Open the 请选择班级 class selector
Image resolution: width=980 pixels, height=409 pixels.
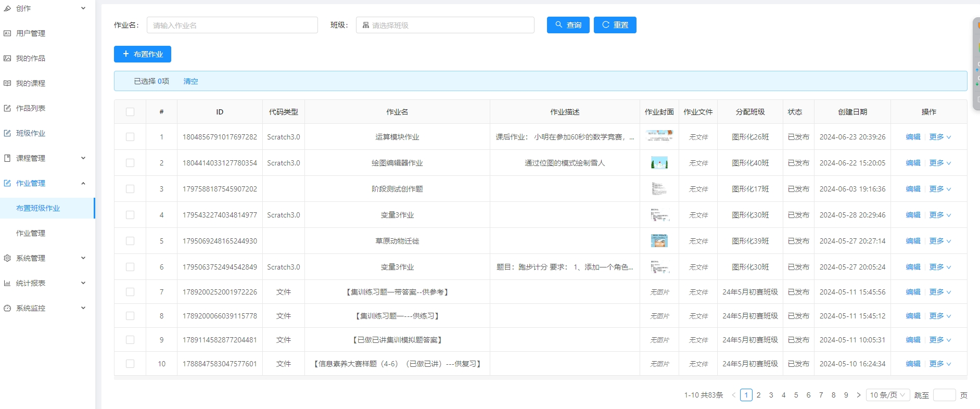point(445,25)
